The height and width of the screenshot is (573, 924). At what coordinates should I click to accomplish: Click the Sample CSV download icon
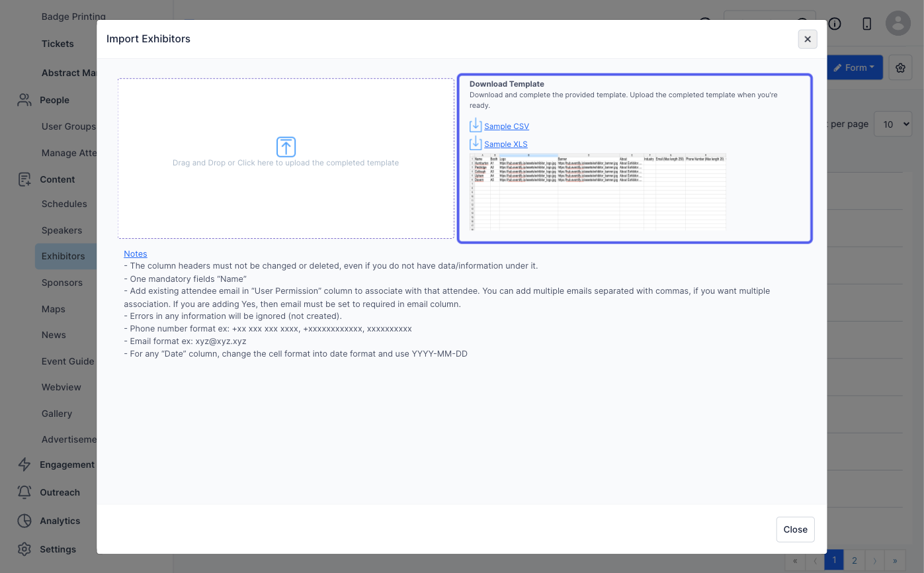tap(476, 125)
